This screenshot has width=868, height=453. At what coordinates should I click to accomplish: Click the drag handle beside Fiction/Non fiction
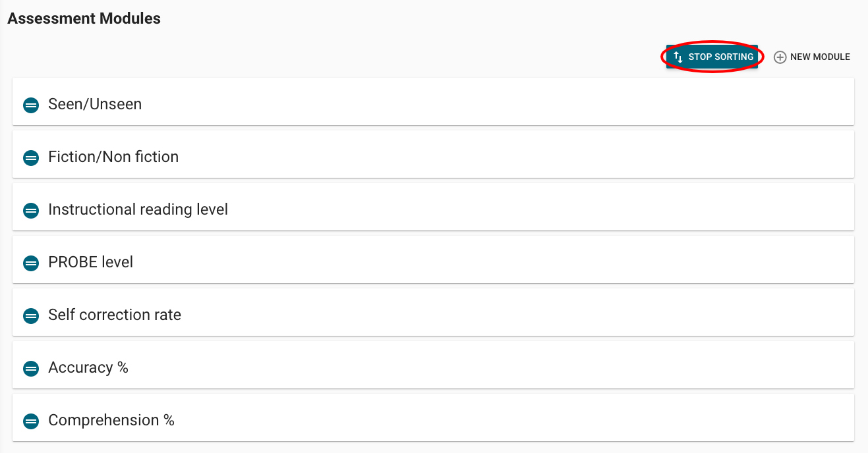(x=31, y=157)
